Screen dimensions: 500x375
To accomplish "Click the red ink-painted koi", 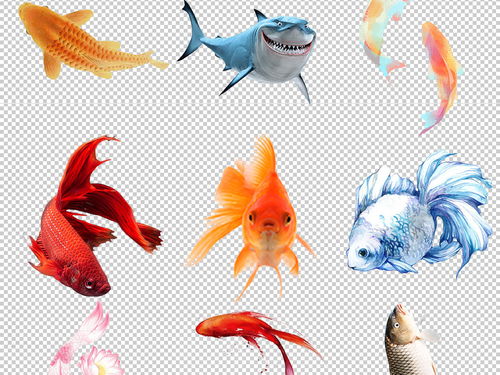I will (258, 343).
